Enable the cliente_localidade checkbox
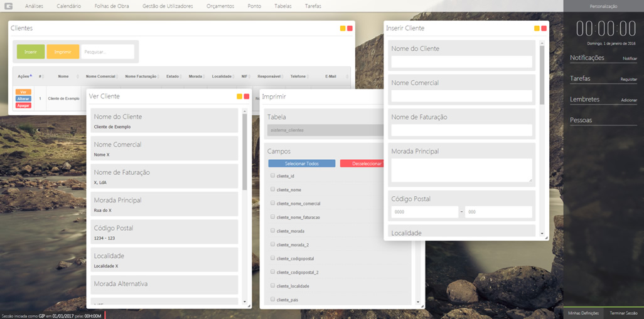The image size is (644, 319). (272, 286)
